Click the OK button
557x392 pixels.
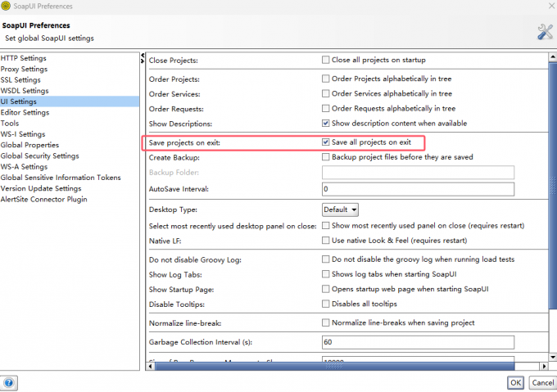515,383
